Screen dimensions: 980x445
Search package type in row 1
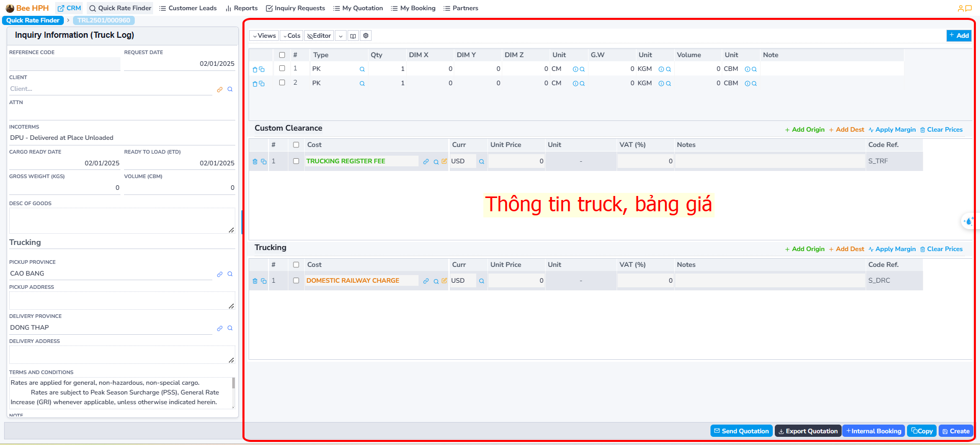click(x=362, y=69)
